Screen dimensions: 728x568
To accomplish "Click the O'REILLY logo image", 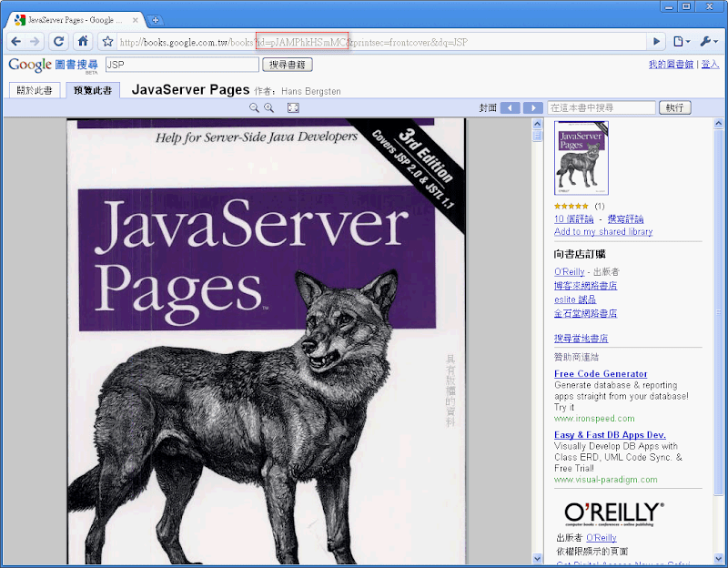I will tap(613, 513).
